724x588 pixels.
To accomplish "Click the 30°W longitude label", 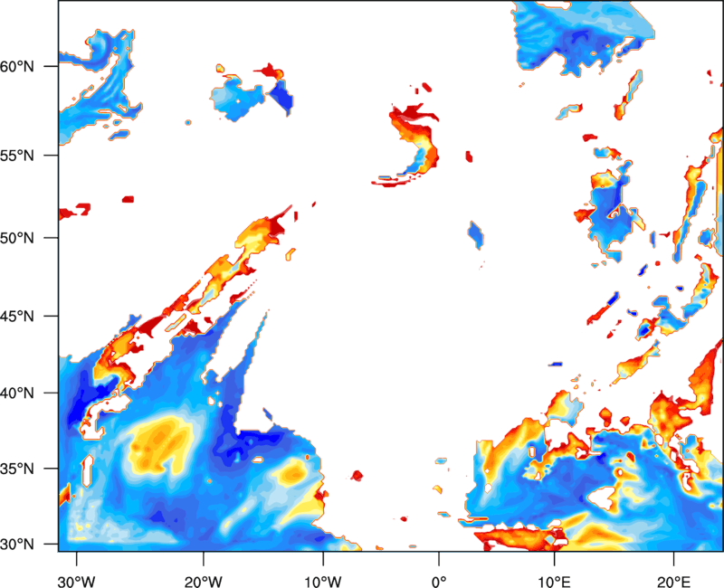I will 77,582.
